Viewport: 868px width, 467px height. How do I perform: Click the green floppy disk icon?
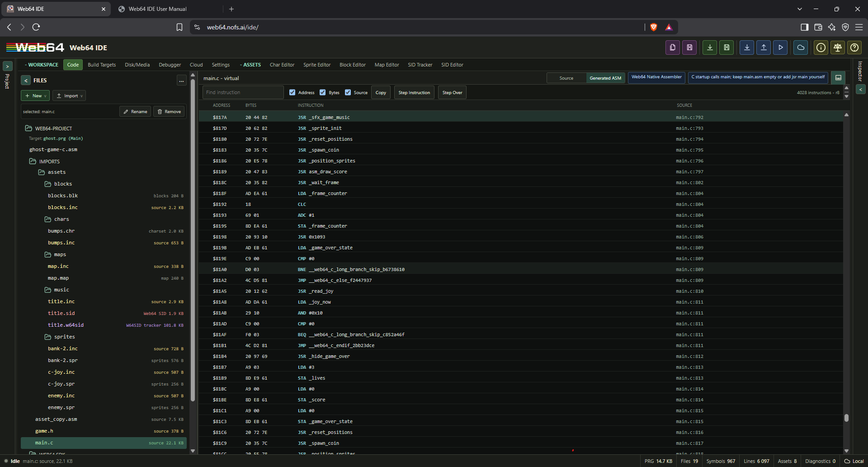(726, 48)
